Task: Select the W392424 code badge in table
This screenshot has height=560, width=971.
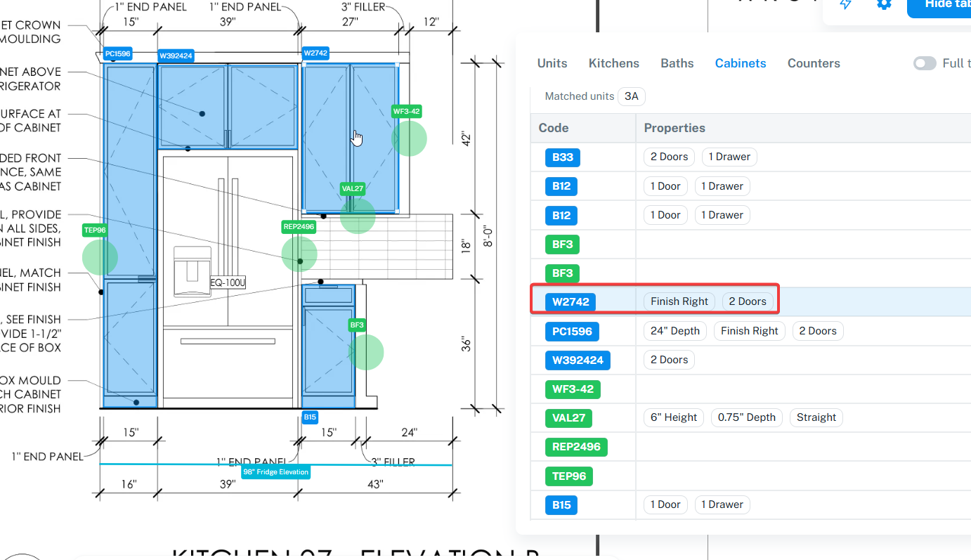Action: point(578,360)
